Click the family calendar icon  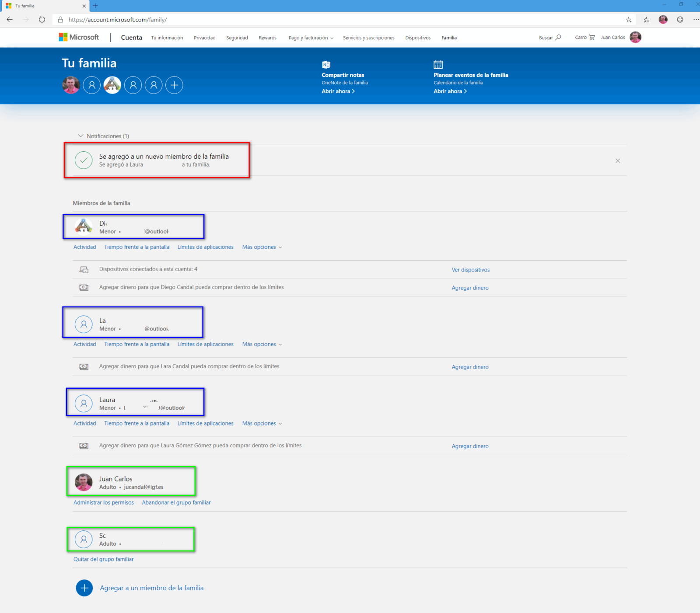[x=438, y=65]
